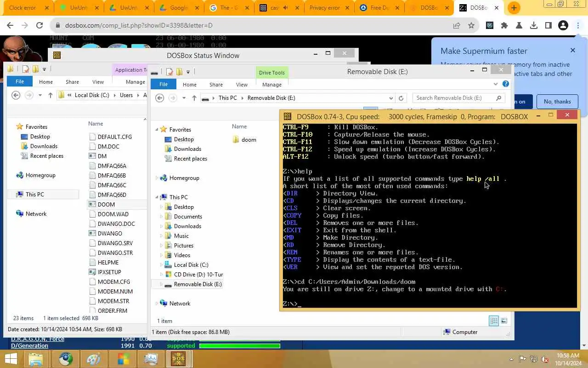This screenshot has width=588, height=368.
Task: Open Share tab in Removable Disk window
Action: 216,85
